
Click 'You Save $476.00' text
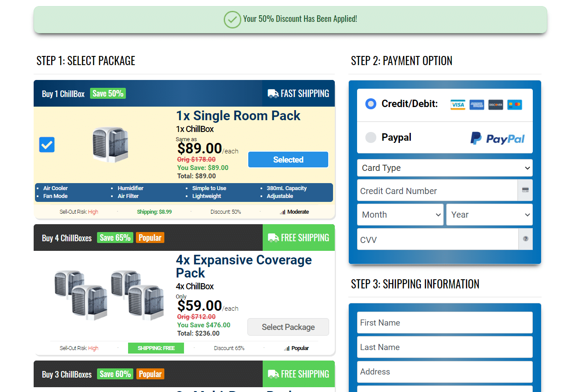coord(204,325)
